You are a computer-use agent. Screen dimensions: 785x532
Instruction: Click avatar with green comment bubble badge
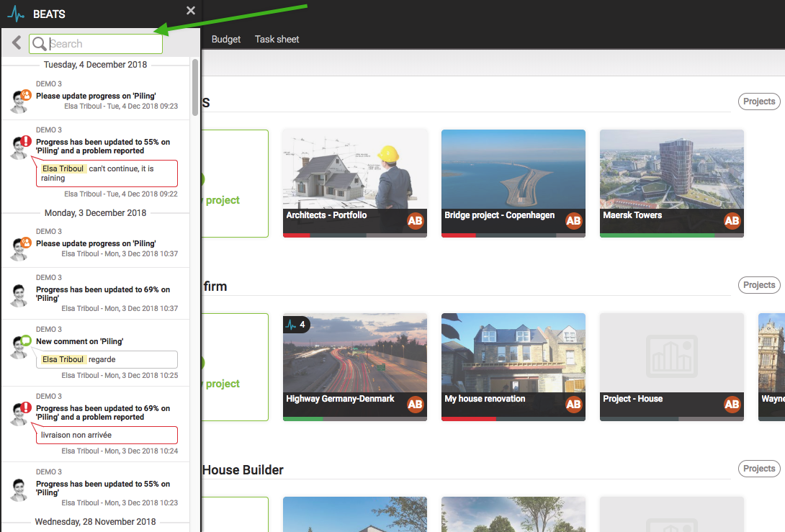click(x=20, y=347)
